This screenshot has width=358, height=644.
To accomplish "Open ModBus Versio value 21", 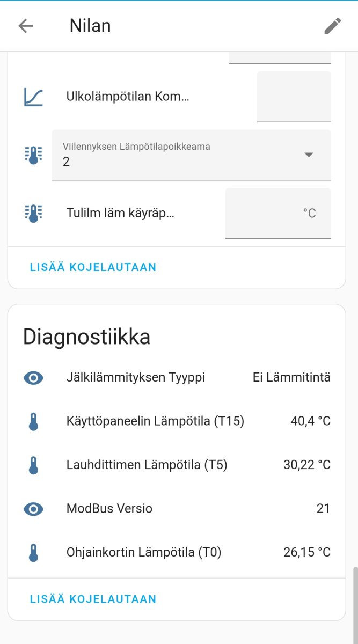I will pos(323,509).
